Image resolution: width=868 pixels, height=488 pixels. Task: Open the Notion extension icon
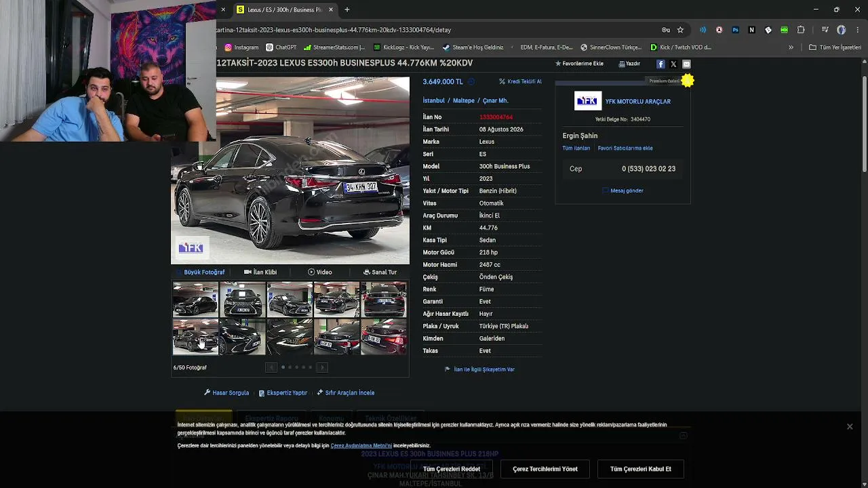[751, 30]
